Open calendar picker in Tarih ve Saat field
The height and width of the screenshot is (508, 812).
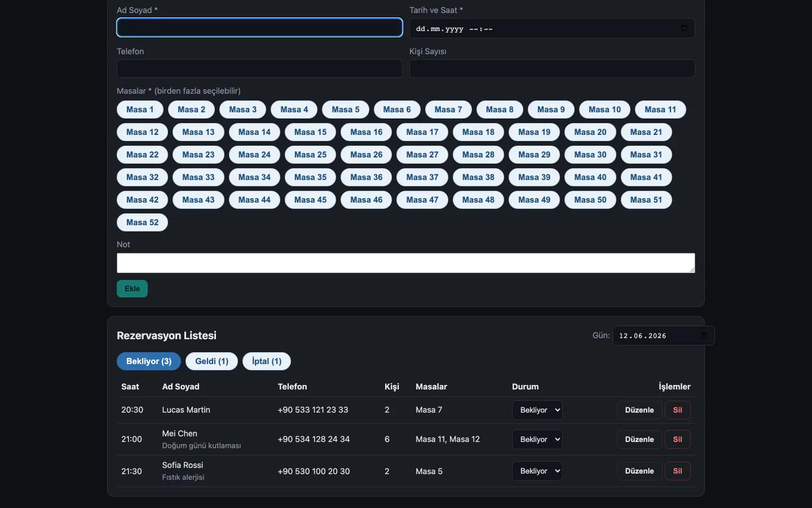[x=684, y=28]
